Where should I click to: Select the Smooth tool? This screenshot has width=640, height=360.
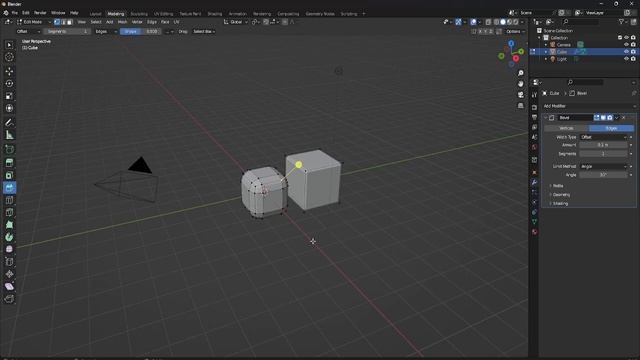point(9,249)
